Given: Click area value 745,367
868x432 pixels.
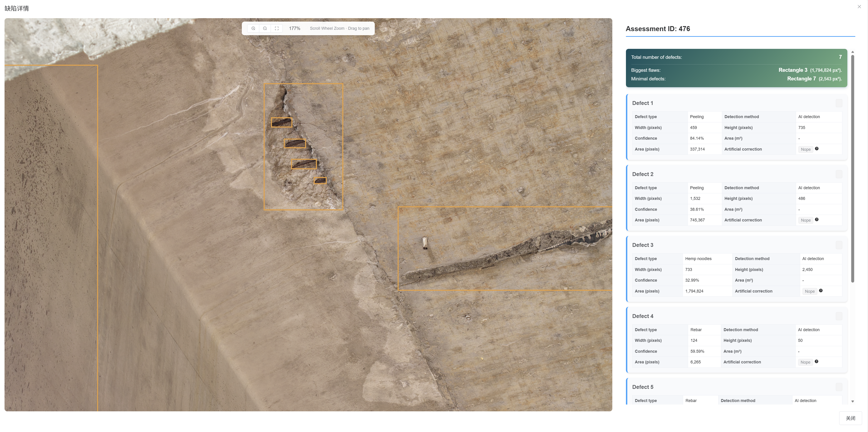Looking at the screenshot, I should [697, 220].
